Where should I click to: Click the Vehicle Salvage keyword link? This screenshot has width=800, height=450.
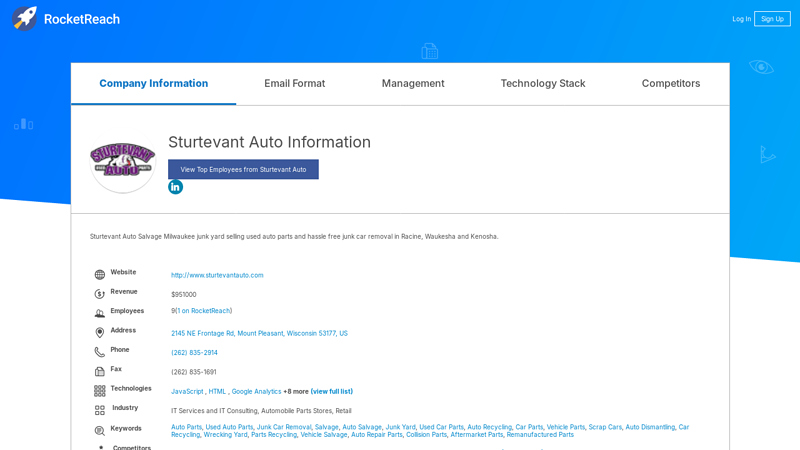[x=323, y=435]
